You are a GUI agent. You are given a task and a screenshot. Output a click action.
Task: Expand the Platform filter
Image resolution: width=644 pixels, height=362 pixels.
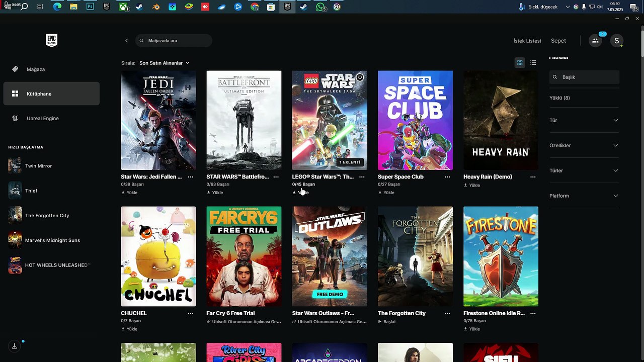click(584, 196)
